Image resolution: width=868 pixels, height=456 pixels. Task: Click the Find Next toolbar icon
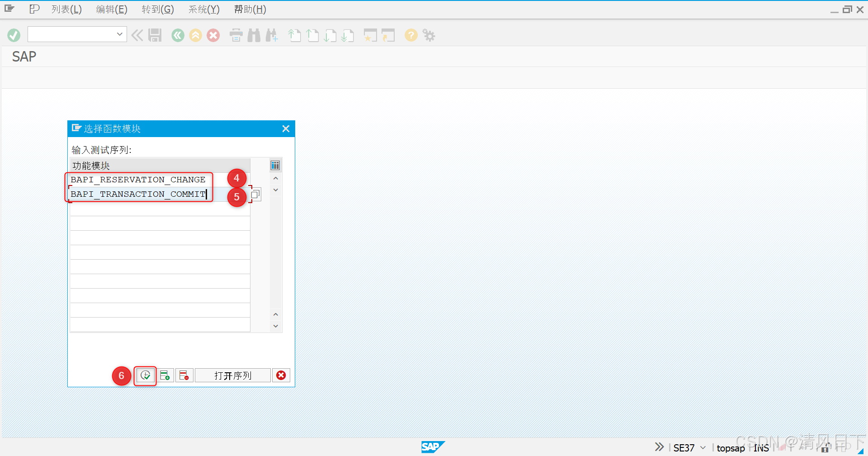[x=272, y=35]
